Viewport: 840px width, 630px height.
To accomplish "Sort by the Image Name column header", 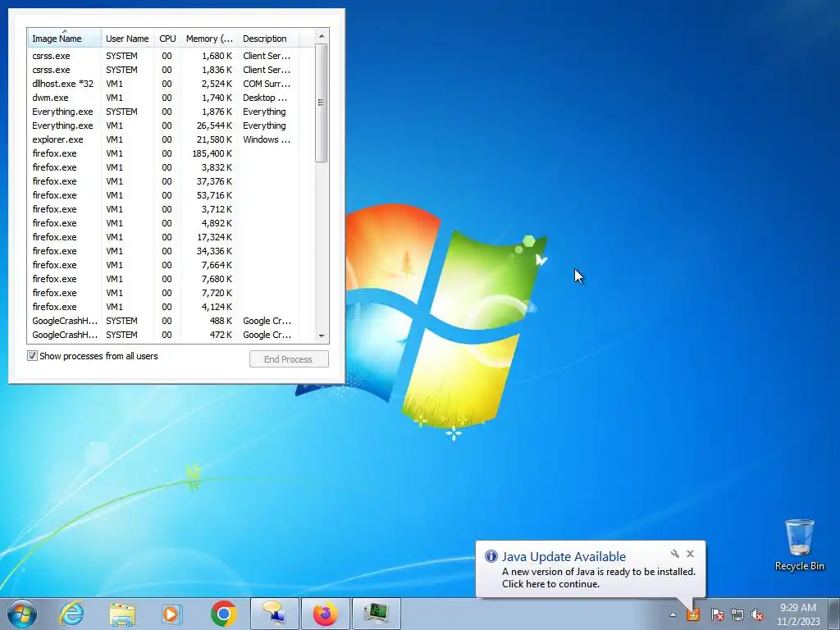I will point(64,39).
